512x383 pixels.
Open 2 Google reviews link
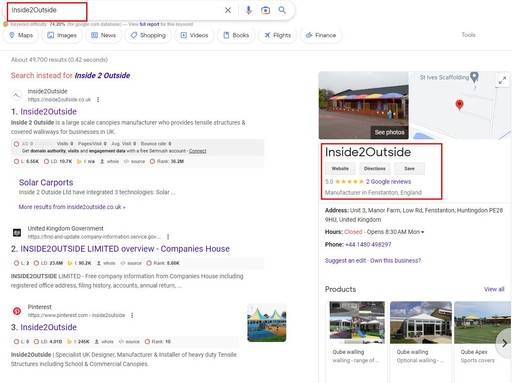tap(388, 182)
